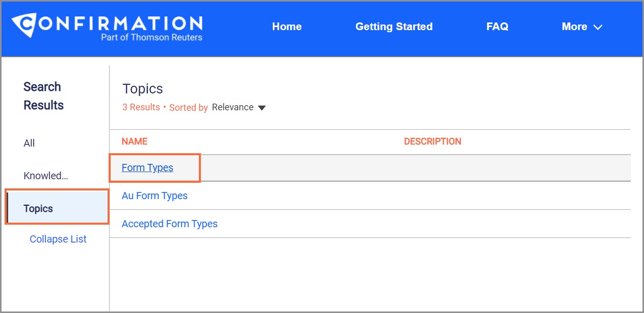
Task: Open the FAQ section
Action: [497, 27]
